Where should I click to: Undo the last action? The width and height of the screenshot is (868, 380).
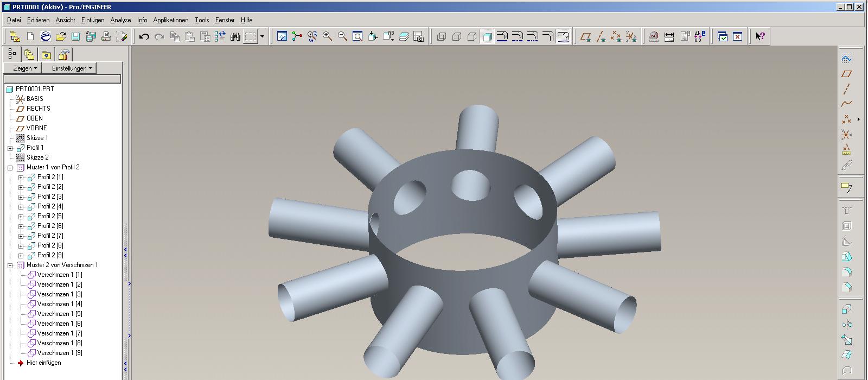click(144, 36)
